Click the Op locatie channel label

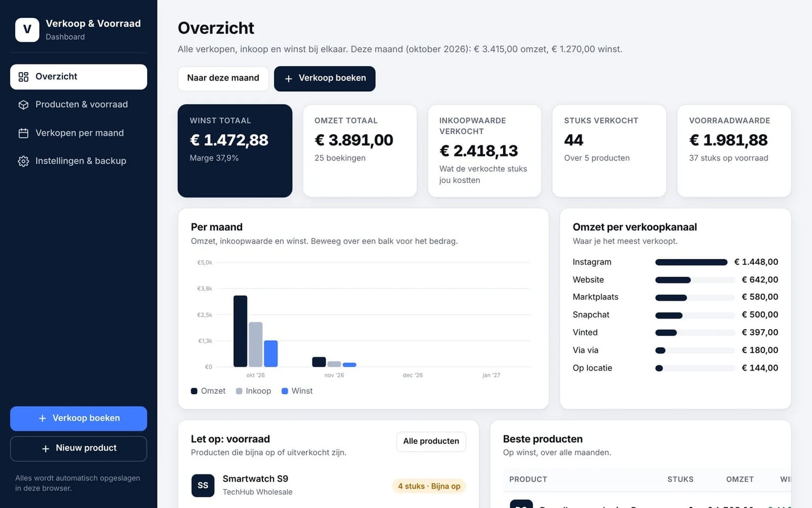click(592, 368)
